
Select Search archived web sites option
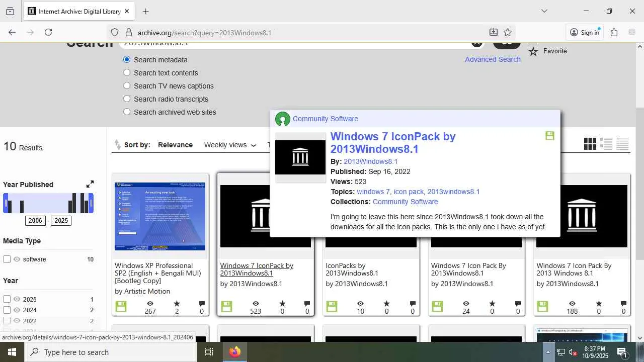point(127,112)
